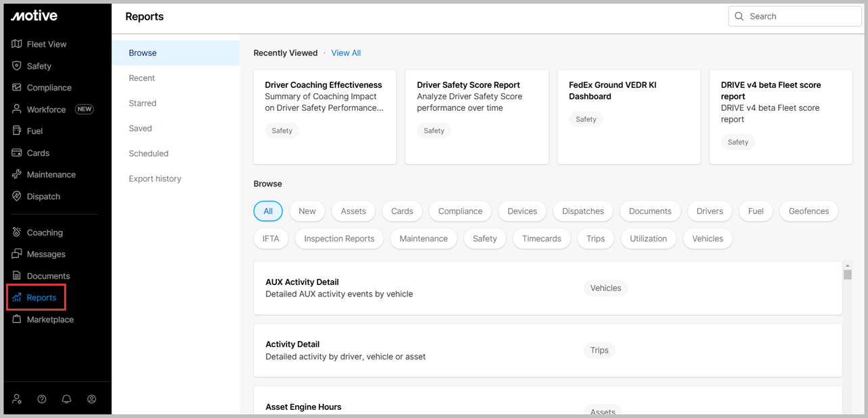
Task: Open Coaching via the medal icon
Action: tap(17, 232)
